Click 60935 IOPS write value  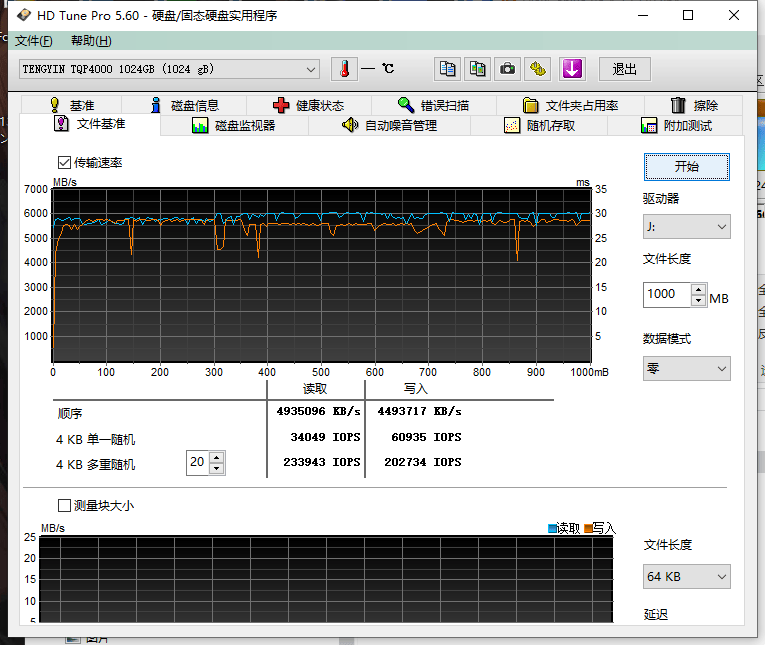tap(426, 437)
